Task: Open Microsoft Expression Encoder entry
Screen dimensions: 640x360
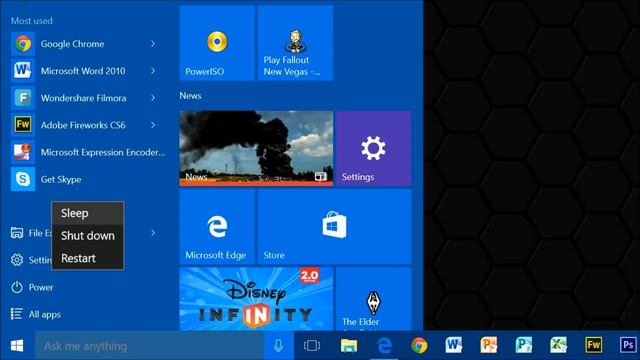Action: pos(89,152)
